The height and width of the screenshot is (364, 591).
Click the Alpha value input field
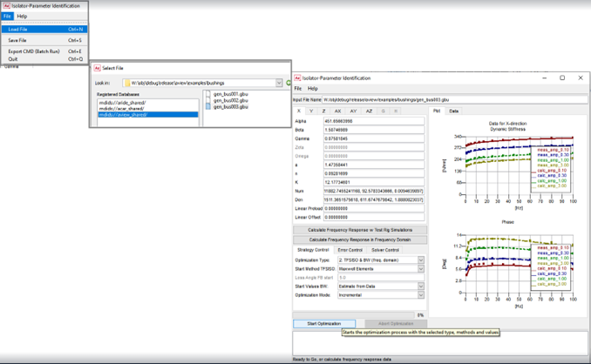point(374,121)
